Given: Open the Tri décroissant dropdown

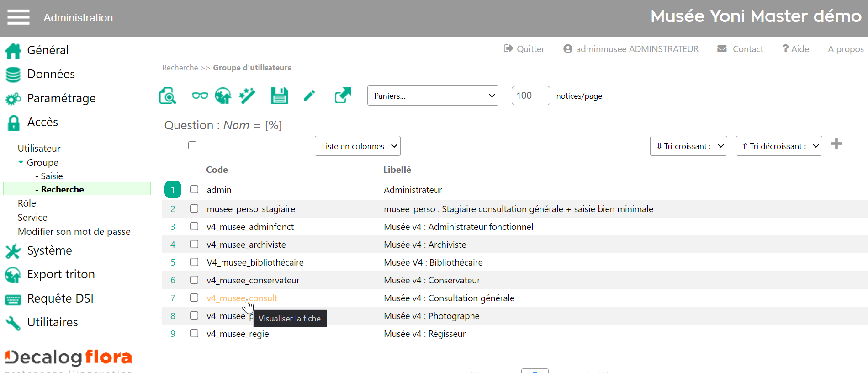Looking at the screenshot, I should [x=779, y=146].
